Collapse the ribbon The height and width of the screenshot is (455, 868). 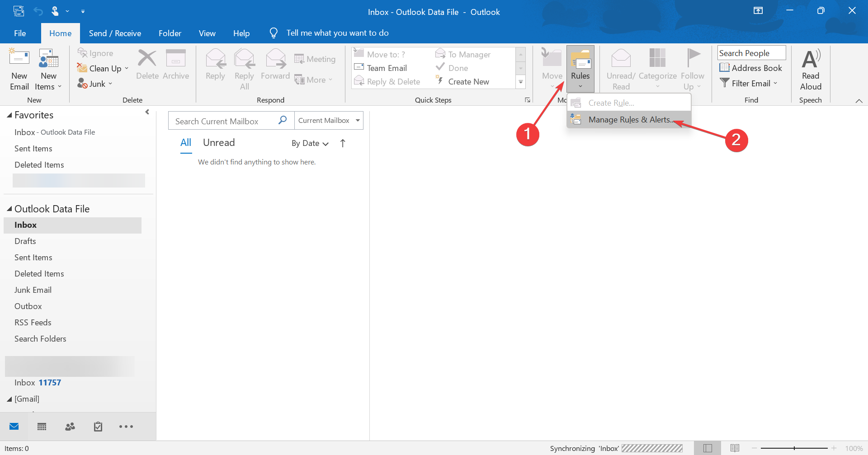(859, 100)
